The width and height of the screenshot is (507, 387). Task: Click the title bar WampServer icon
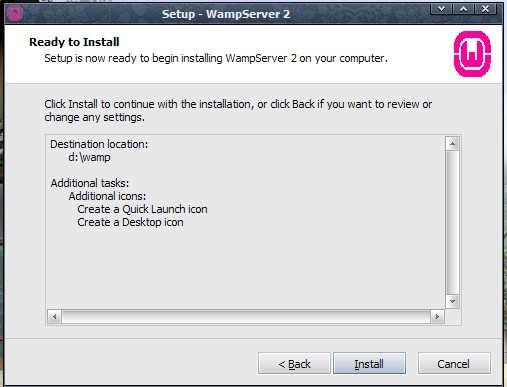click(15, 13)
